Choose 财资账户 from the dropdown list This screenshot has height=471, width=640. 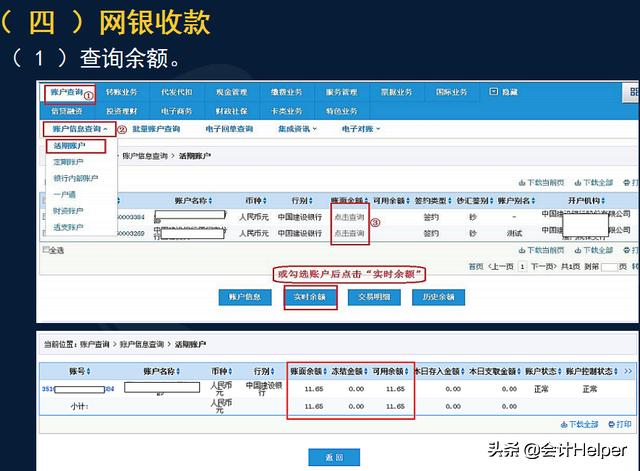point(68,211)
